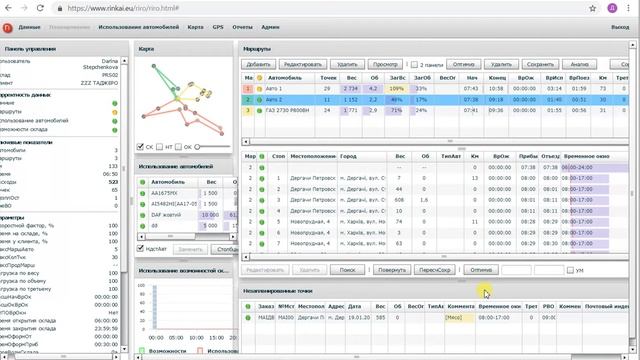Click the green status icon of stop 3

coord(262,200)
